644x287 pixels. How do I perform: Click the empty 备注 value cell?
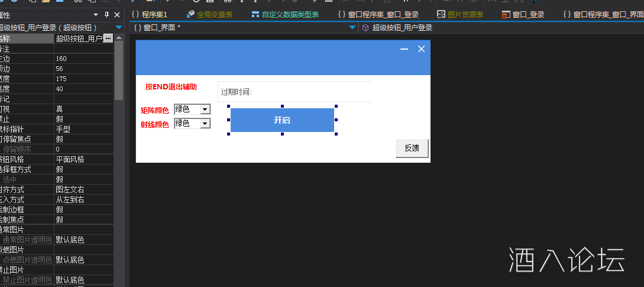click(84, 49)
